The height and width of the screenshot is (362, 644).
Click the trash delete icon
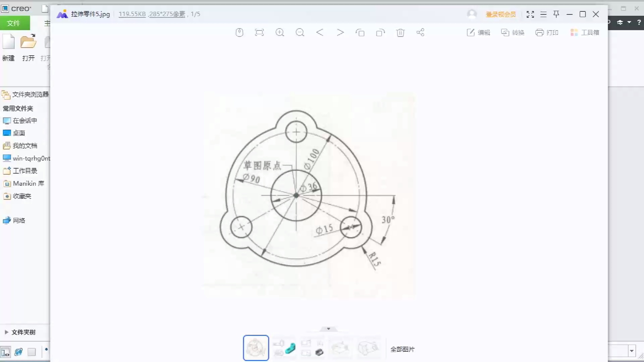click(x=400, y=33)
